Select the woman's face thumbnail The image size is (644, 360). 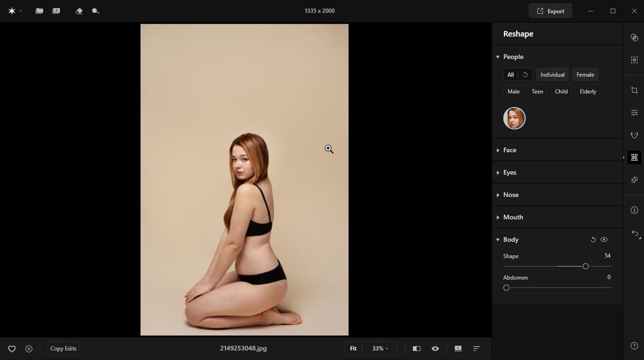(514, 118)
